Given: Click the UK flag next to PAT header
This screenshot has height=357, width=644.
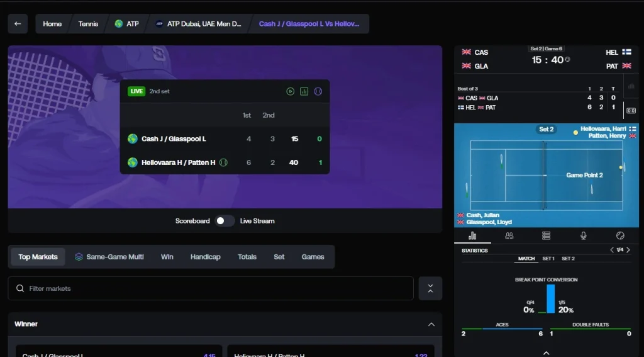Looking at the screenshot, I should point(626,66).
